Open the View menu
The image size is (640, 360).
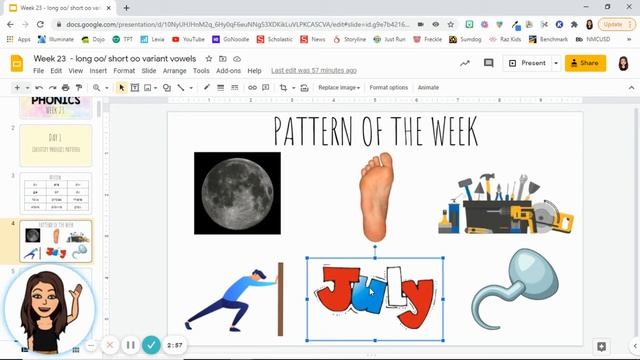click(x=76, y=71)
